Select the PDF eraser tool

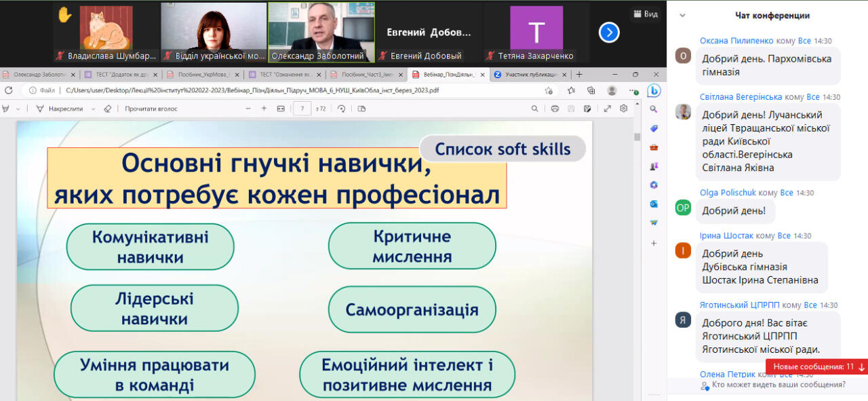click(x=107, y=109)
